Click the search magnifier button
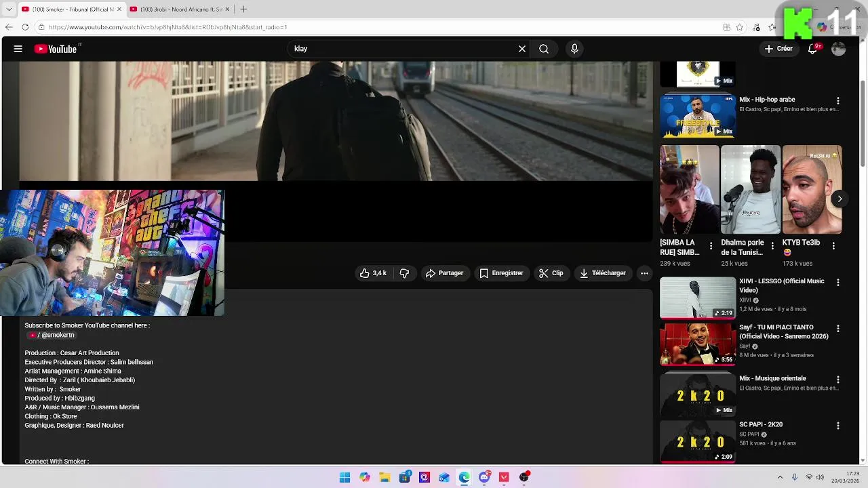The image size is (868, 488). [x=544, y=49]
